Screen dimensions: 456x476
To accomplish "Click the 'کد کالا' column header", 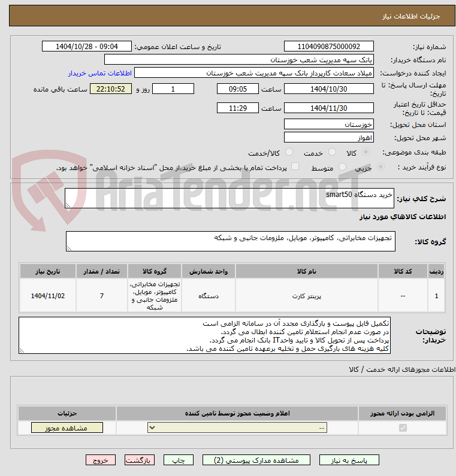I will coord(403,271).
